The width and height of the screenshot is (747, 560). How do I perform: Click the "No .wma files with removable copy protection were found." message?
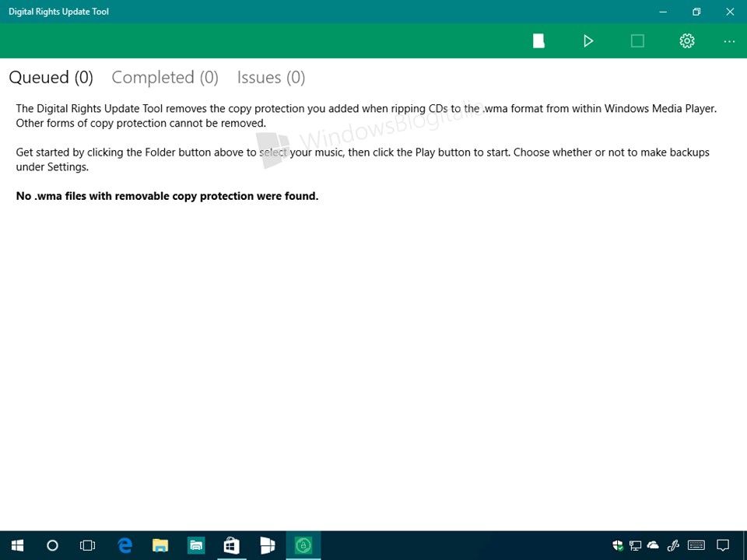pos(167,196)
